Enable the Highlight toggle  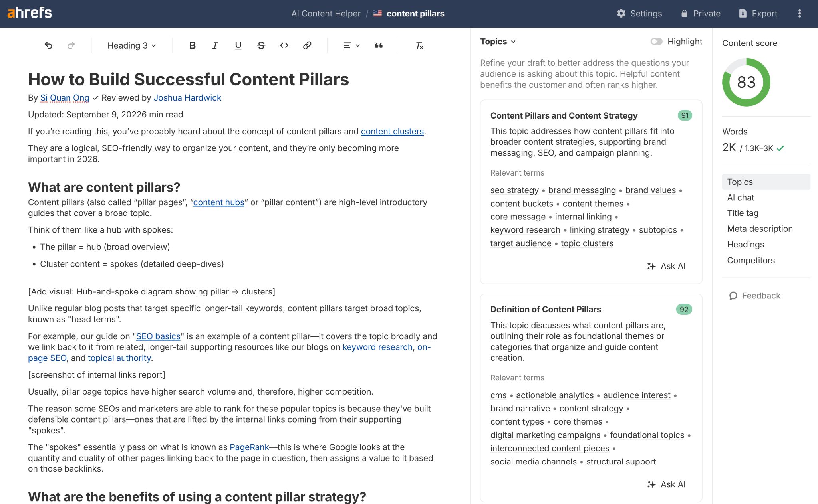coord(656,41)
